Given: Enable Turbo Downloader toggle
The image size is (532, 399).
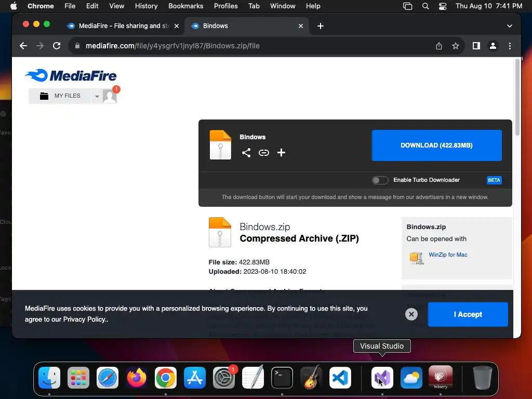Looking at the screenshot, I should [380, 180].
